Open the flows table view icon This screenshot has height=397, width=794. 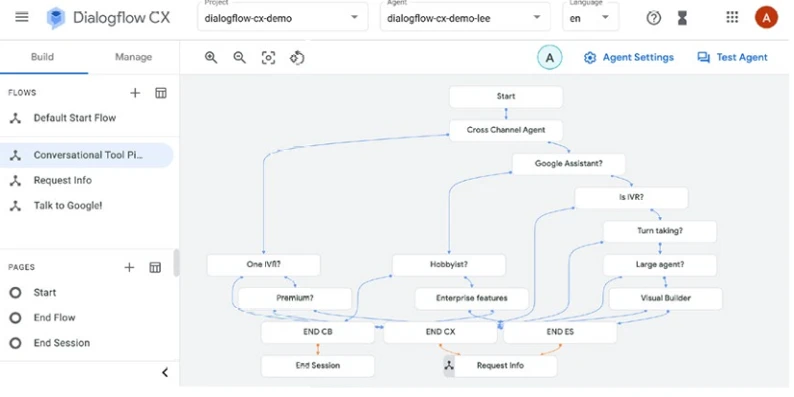tap(161, 93)
